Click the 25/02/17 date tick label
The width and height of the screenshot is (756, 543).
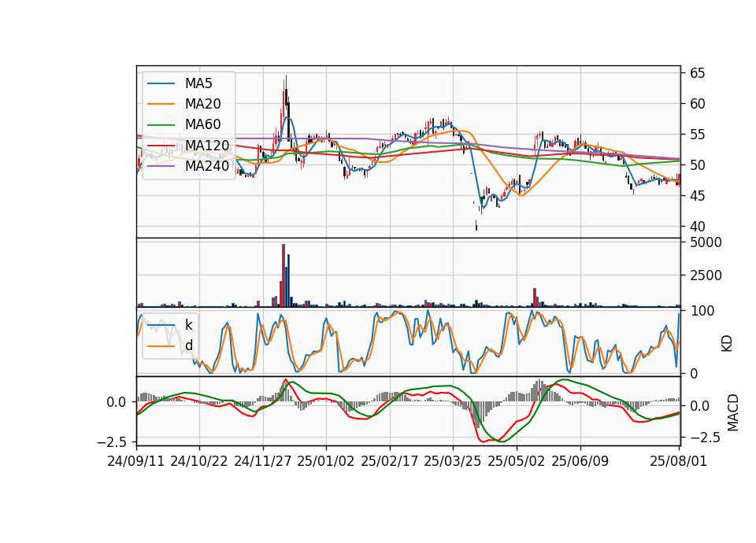click(x=390, y=461)
